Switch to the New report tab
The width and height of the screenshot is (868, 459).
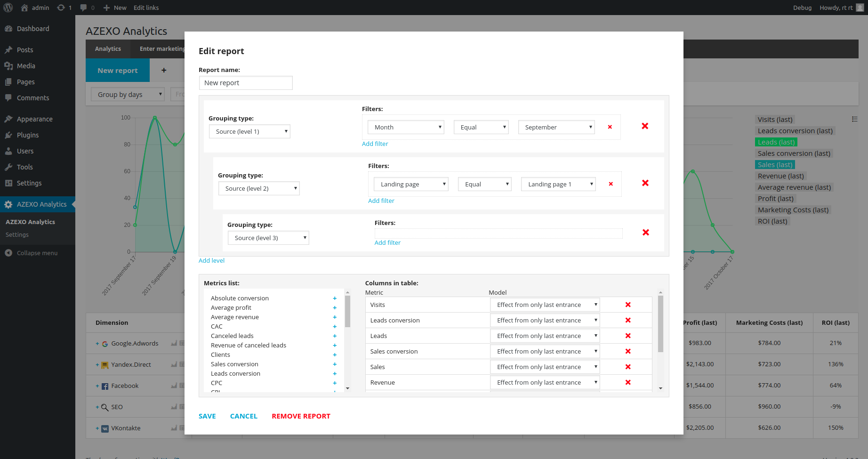point(118,71)
